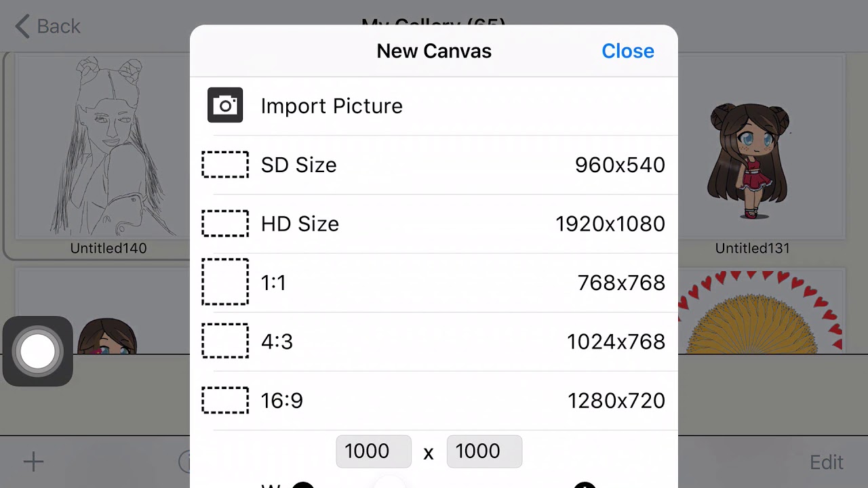Pick the 1:1 square canvas icon
The image size is (868, 488).
pyautogui.click(x=225, y=282)
